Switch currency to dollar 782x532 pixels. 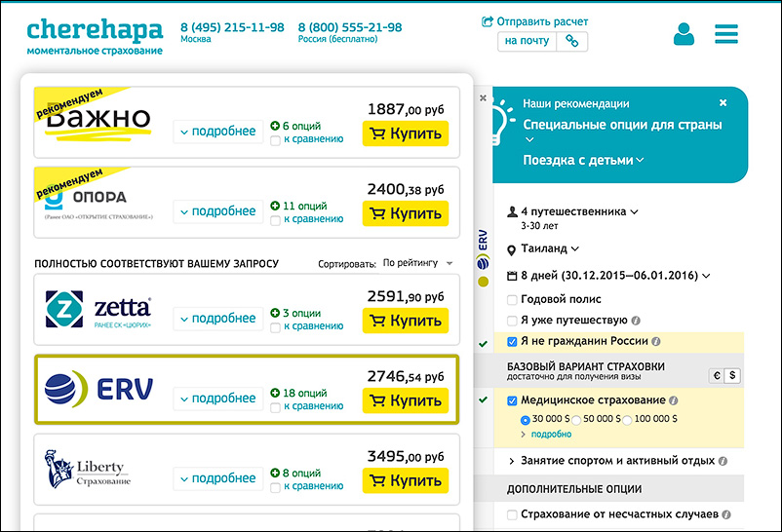pyautogui.click(x=732, y=376)
